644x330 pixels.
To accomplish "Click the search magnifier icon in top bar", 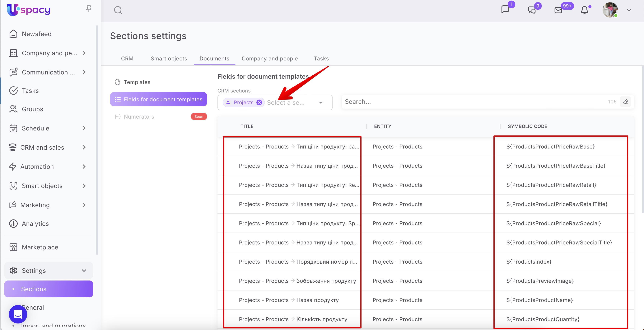I will point(118,10).
